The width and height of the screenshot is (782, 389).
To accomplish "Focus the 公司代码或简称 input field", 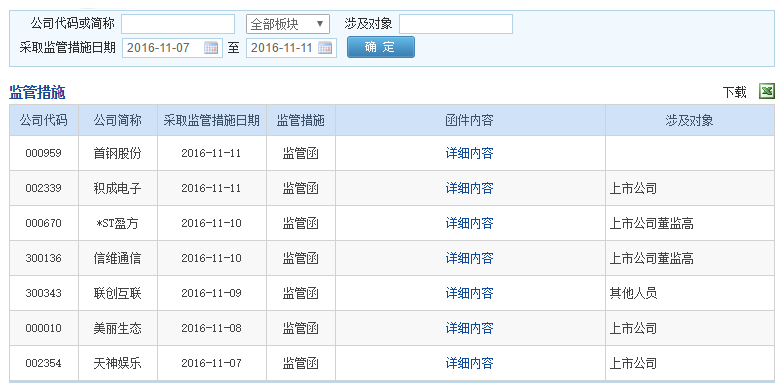I will coord(178,24).
